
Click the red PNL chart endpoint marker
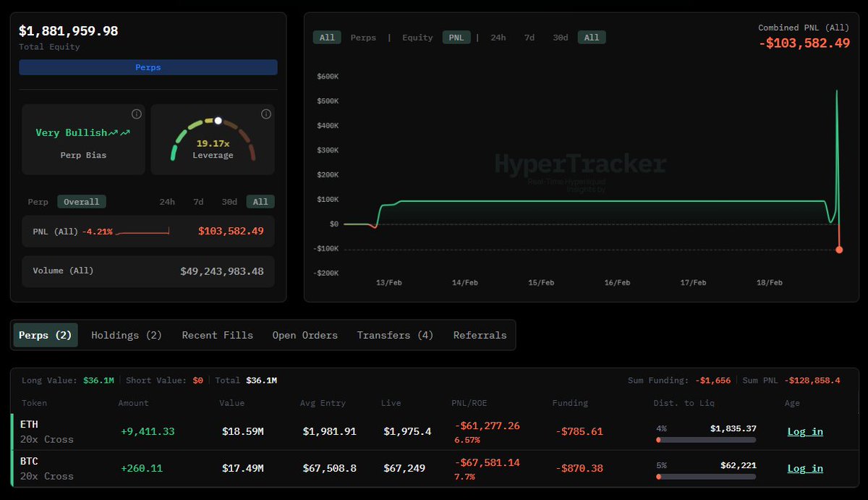[839, 250]
